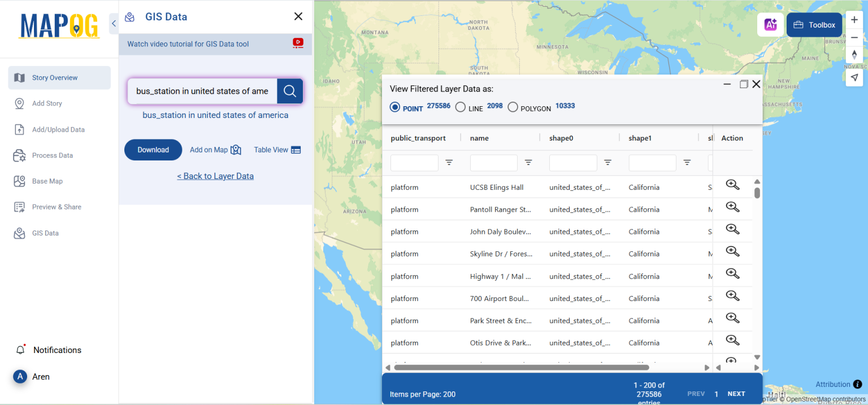Open the Add/Upload Data section
Screen dimensions: 868x405
point(58,129)
